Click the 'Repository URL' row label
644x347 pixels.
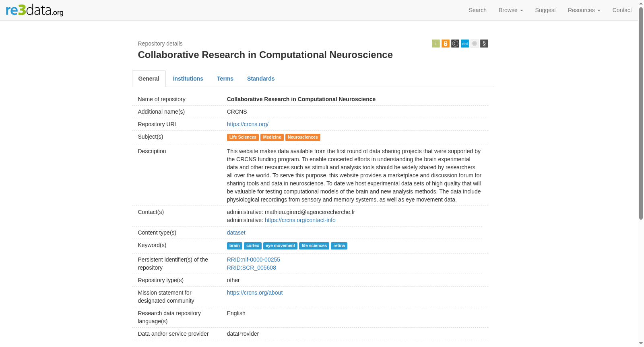(158, 124)
